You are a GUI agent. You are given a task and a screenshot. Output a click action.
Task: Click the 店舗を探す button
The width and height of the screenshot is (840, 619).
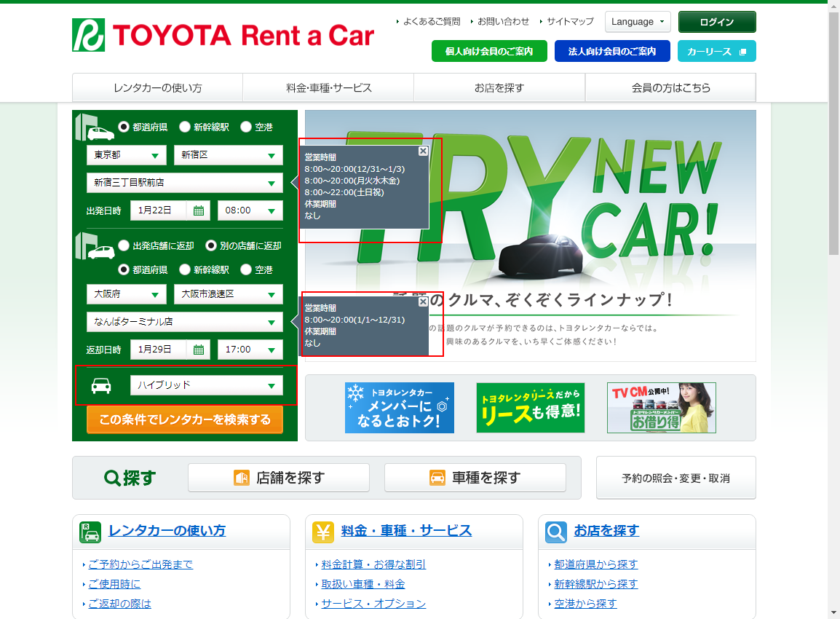pyautogui.click(x=279, y=478)
